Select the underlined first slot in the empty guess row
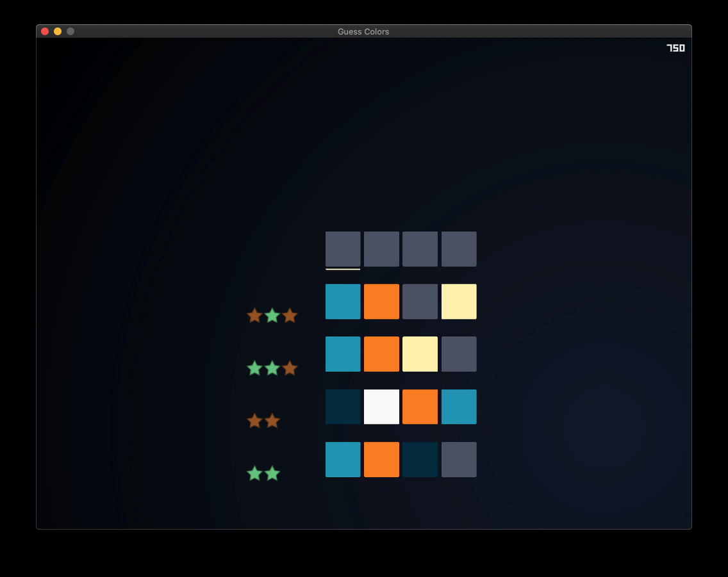The image size is (728, 577). pos(342,249)
